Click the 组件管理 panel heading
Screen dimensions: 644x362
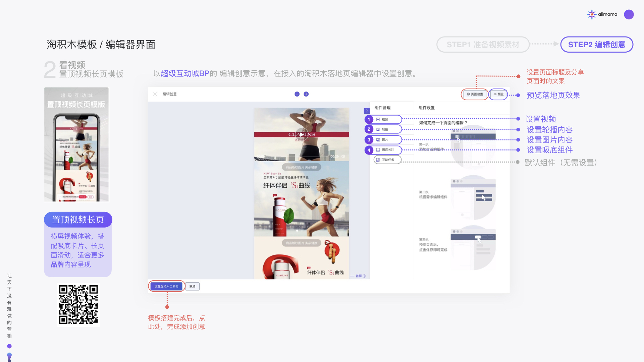pyautogui.click(x=382, y=108)
